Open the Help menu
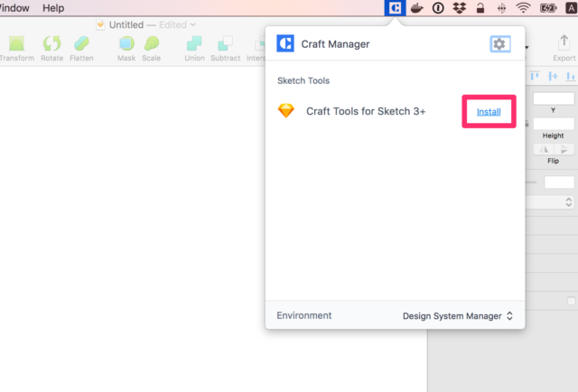Screen dimensions: 578x392 [x=53, y=8]
